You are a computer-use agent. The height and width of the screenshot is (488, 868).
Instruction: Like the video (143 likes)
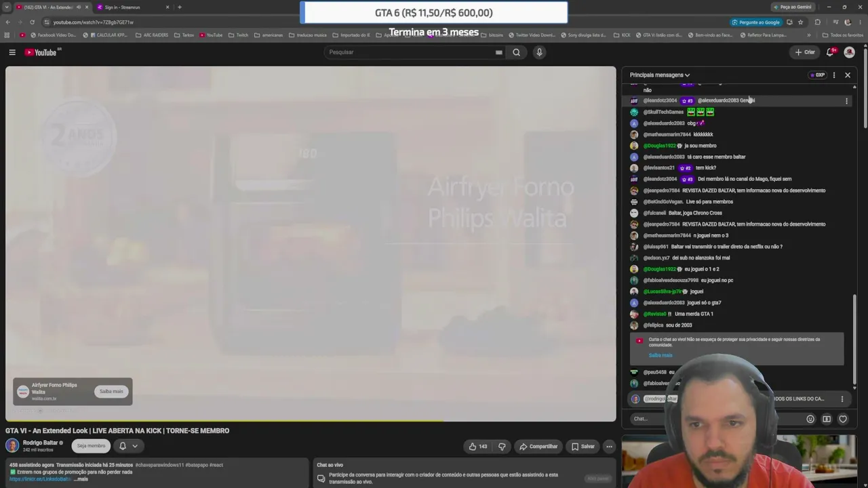tap(478, 446)
